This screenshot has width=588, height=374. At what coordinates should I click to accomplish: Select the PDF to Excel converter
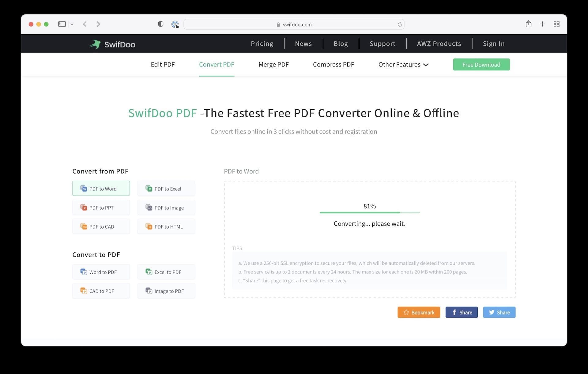pos(166,189)
